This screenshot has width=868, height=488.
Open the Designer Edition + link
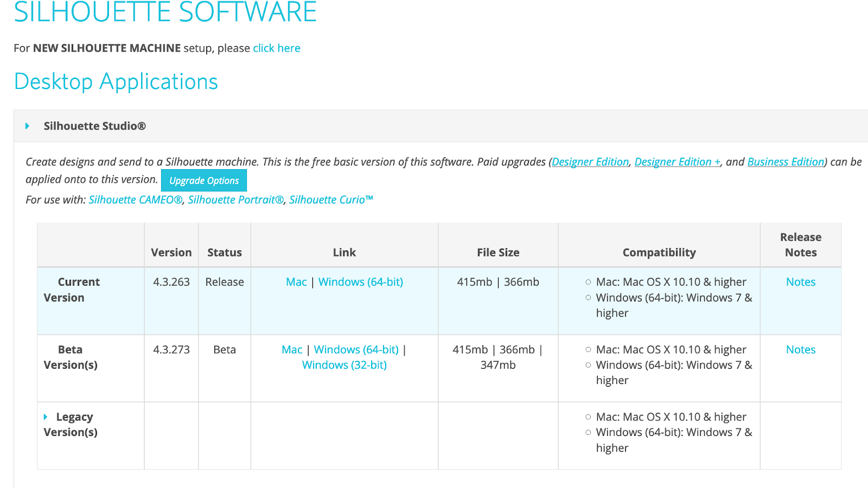click(x=678, y=162)
